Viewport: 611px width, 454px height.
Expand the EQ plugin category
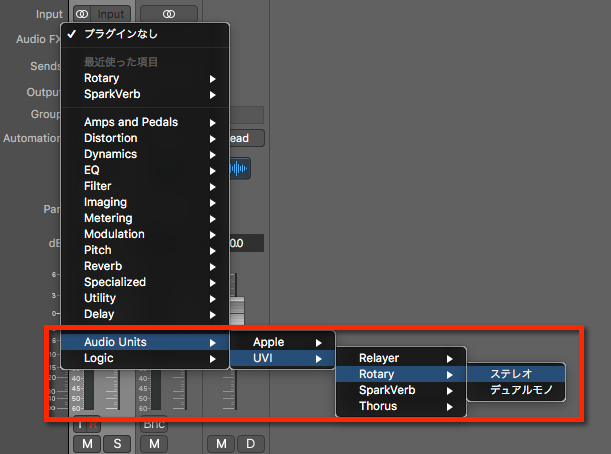(x=145, y=170)
